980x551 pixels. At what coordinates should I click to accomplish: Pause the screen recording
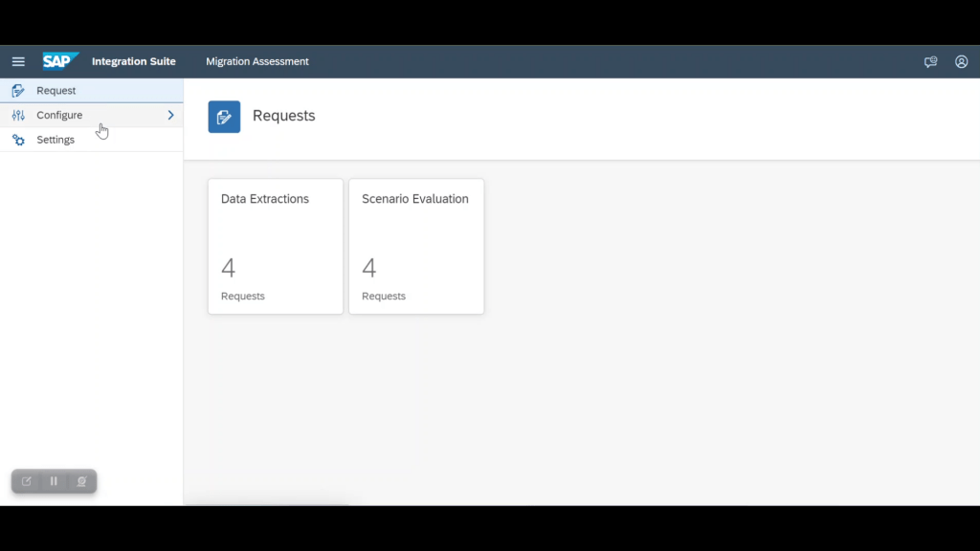point(54,481)
